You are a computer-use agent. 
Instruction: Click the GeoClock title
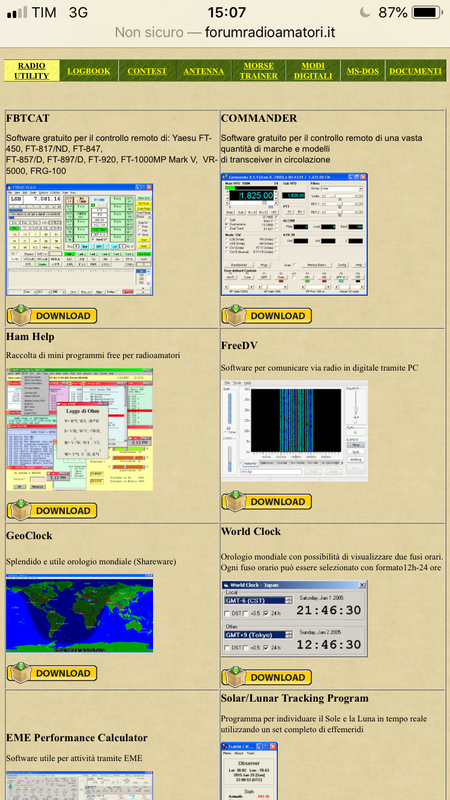[29, 536]
